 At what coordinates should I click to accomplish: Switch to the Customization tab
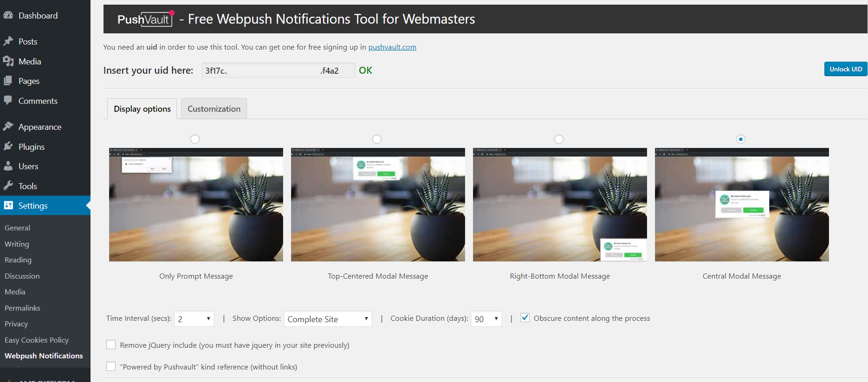pyautogui.click(x=214, y=109)
